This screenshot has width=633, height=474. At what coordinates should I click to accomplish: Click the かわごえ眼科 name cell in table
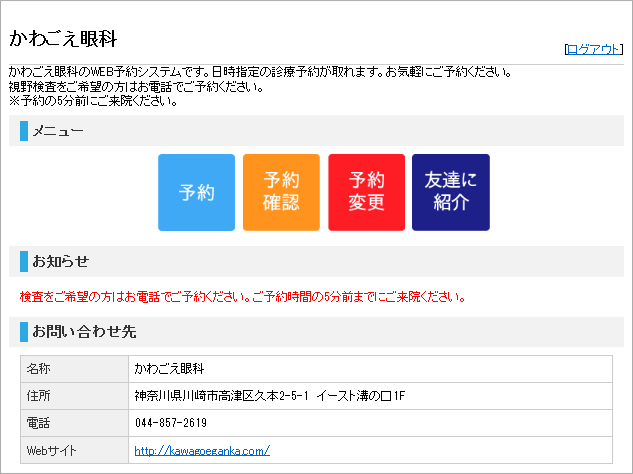tap(370, 369)
